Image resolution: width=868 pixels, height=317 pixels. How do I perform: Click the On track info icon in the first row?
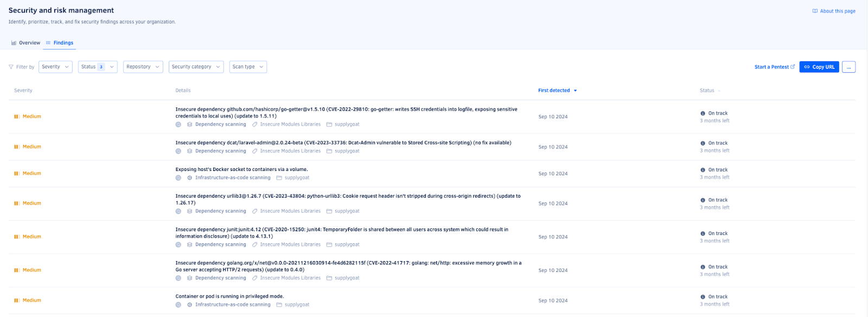click(x=703, y=113)
